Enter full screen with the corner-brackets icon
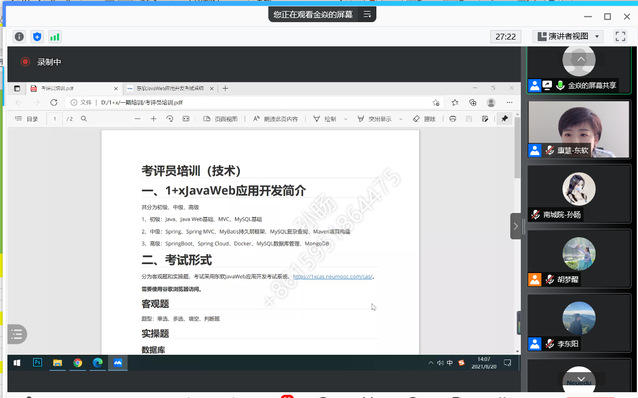Screen dimensions: 638x398 click(x=620, y=36)
